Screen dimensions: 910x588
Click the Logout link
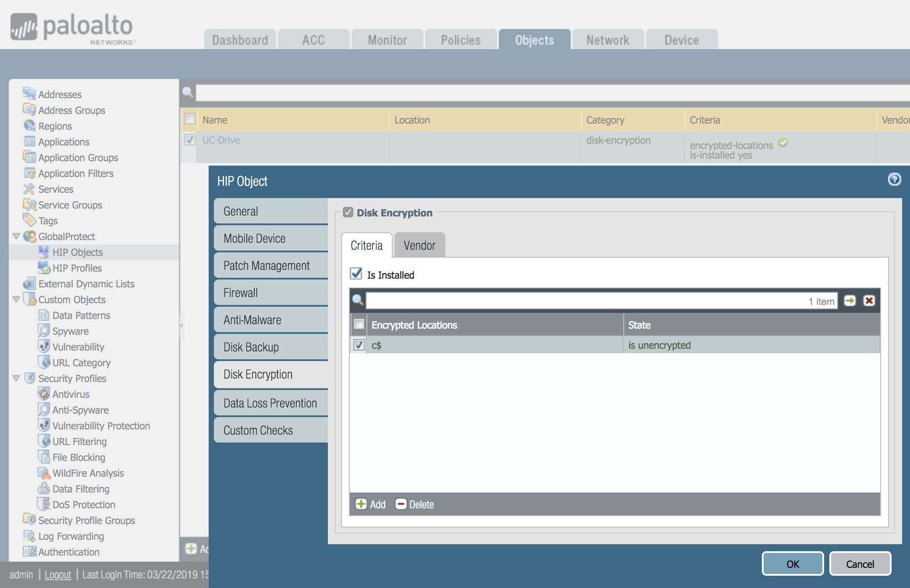point(58,574)
